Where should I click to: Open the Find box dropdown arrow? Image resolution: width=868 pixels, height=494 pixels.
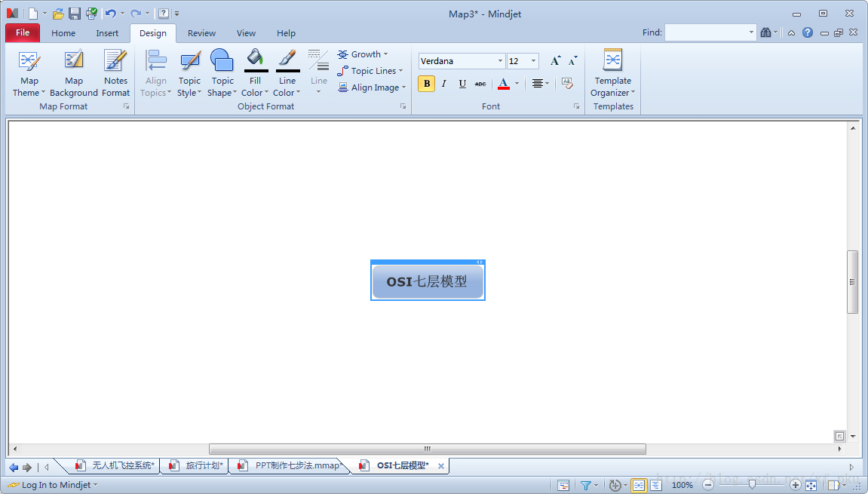point(751,32)
